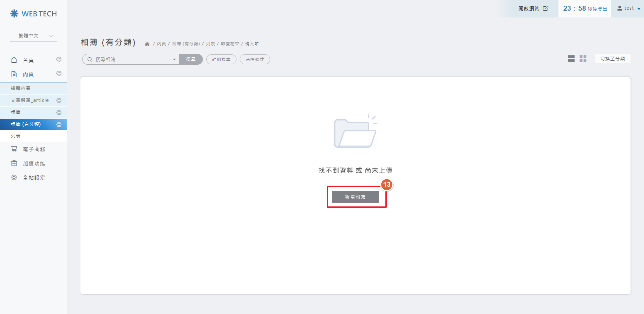
Task: Open settings gear beside 內頁
Action: 59,73
